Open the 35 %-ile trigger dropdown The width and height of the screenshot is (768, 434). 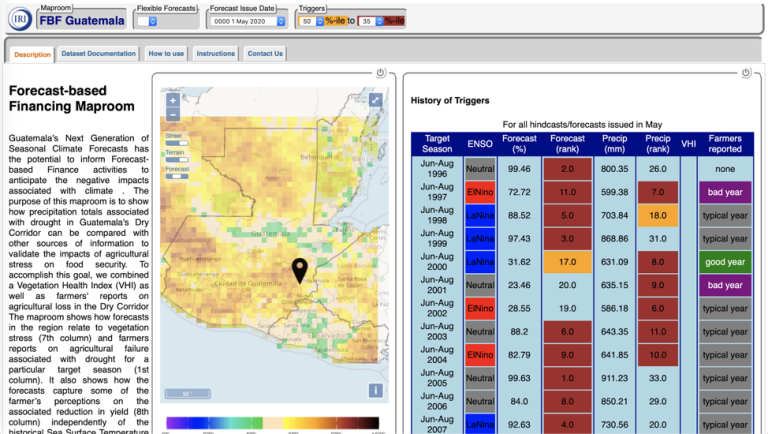pos(371,20)
